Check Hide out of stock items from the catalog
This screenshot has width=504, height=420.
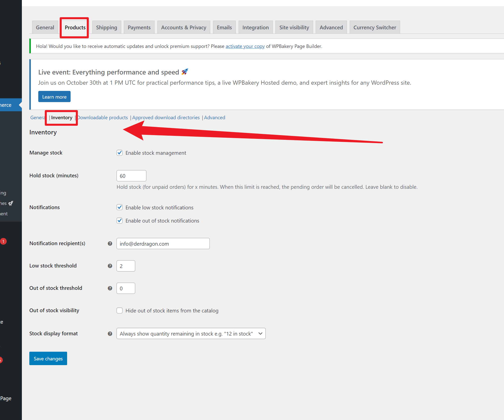click(120, 310)
